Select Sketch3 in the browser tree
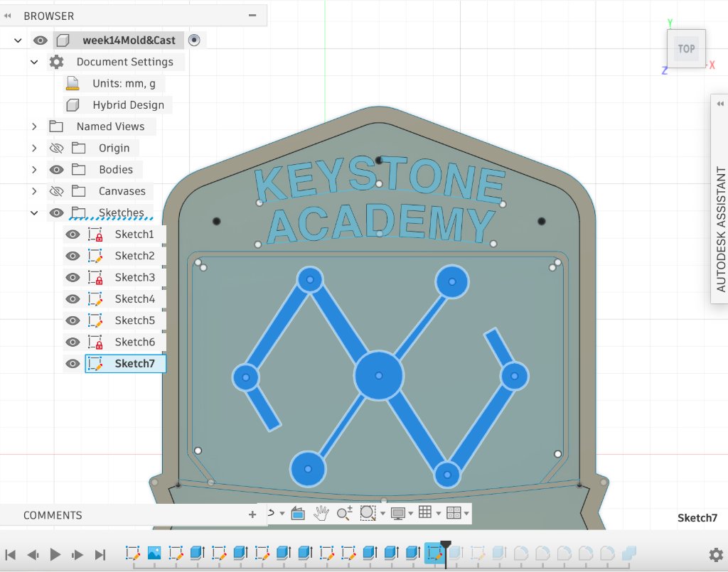This screenshot has height=572, width=728. tap(134, 277)
